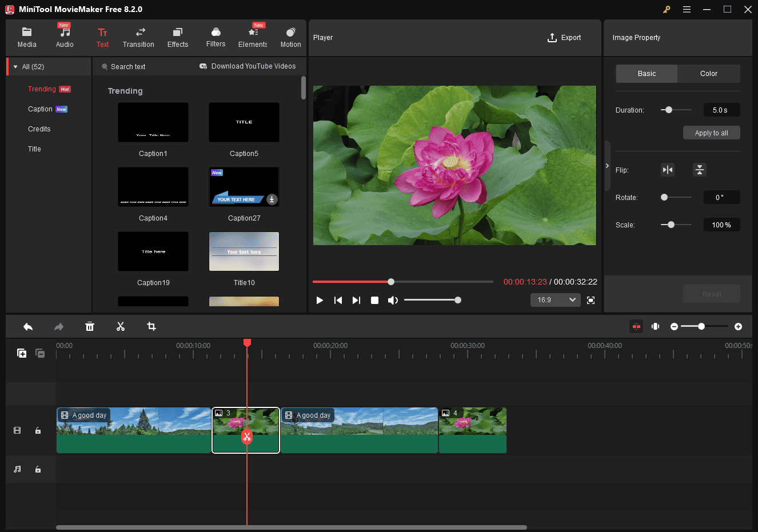Open the Media tab
758x532 pixels.
[x=27, y=38]
